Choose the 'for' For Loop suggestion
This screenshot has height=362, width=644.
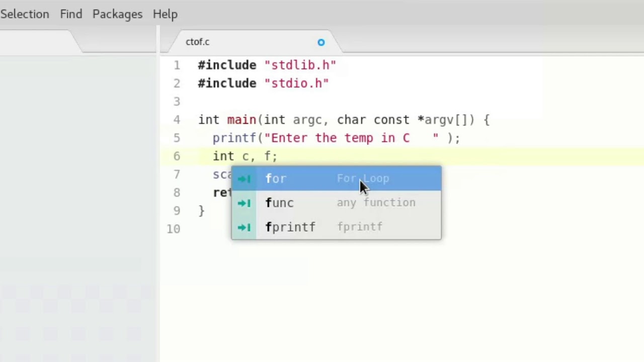click(x=336, y=178)
